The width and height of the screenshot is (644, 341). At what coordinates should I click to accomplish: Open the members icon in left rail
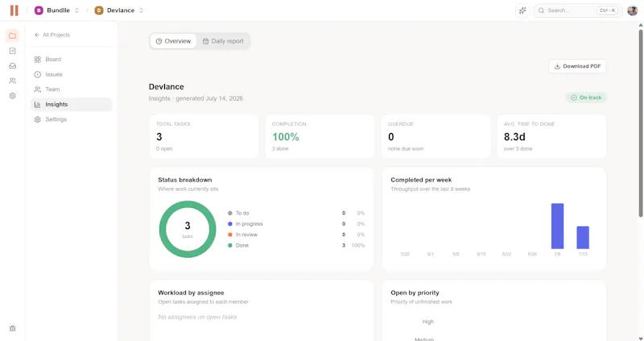point(12,81)
